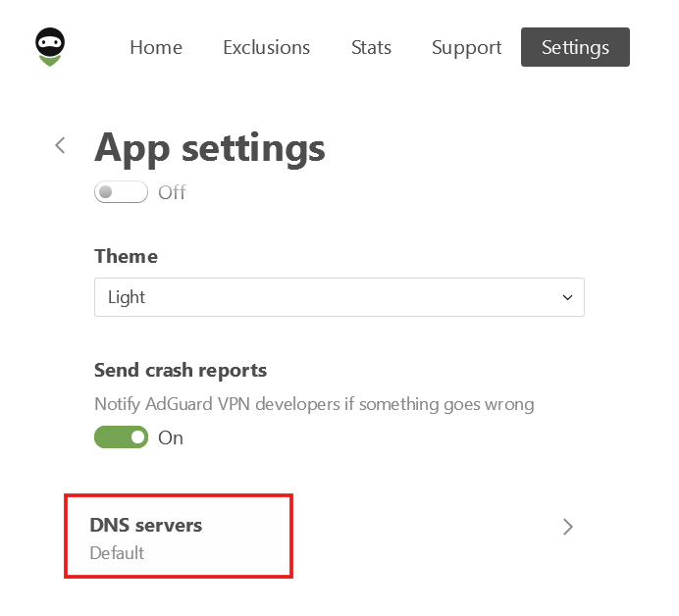Switch to the Exclusions tab
This screenshot has height=616, width=679.
pyautogui.click(x=266, y=47)
